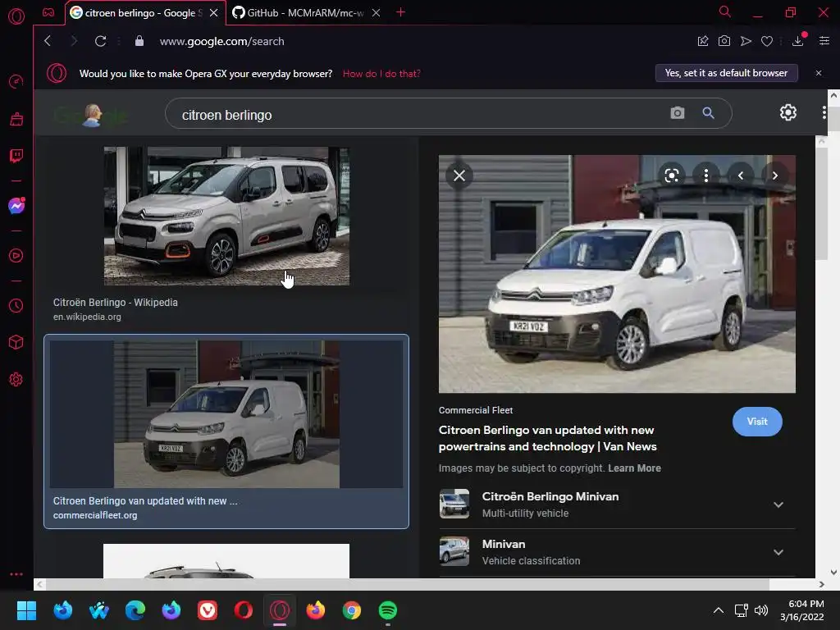Click the Google doodle logo
Image resolution: width=840 pixels, height=630 pixels.
pyautogui.click(x=91, y=115)
